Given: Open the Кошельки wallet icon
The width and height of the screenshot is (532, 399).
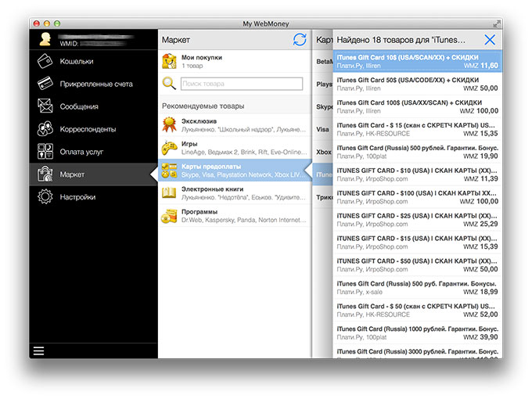Looking at the screenshot, I should point(45,61).
